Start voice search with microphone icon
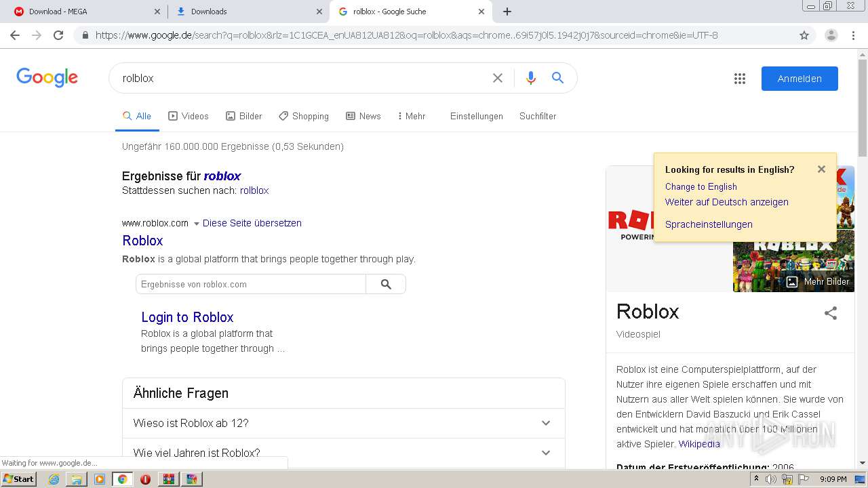868x488 pixels. click(531, 78)
